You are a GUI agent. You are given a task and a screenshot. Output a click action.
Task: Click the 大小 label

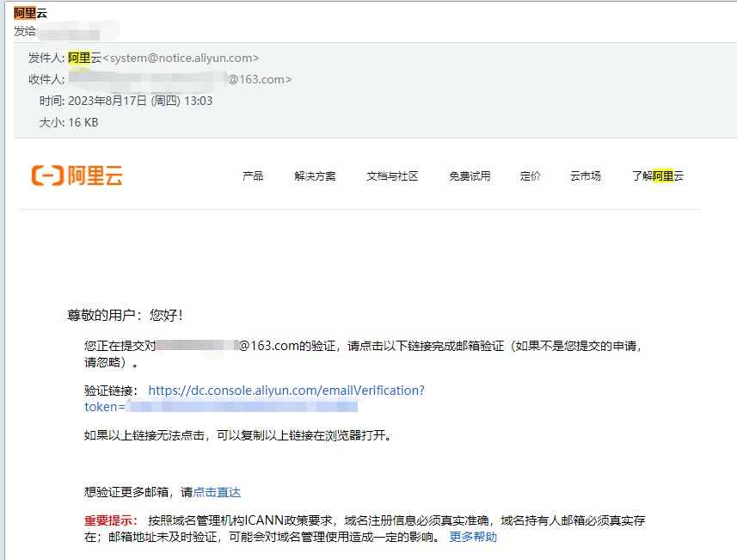[x=52, y=123]
